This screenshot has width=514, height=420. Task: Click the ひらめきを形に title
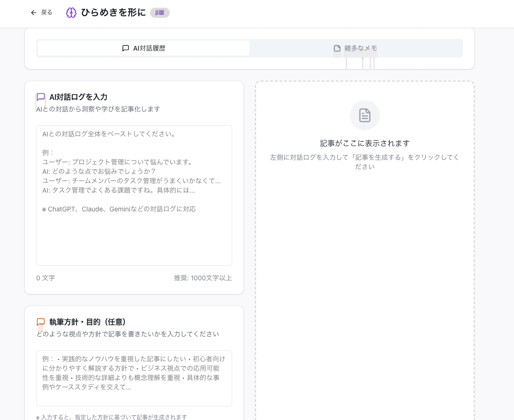tap(113, 13)
